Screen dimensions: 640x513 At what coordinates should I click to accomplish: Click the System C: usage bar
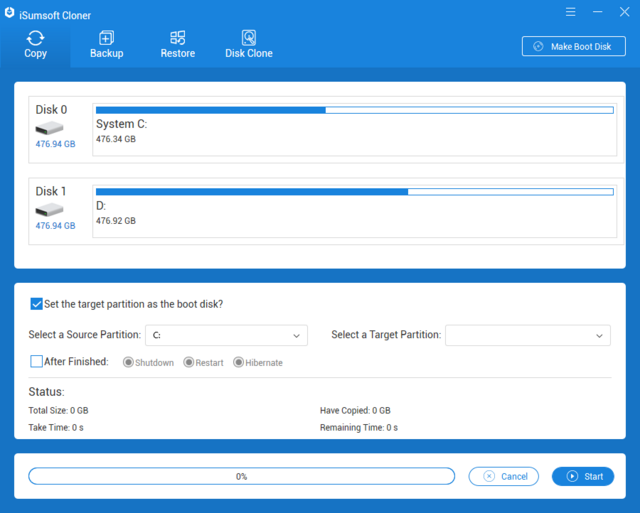pyautogui.click(x=354, y=110)
